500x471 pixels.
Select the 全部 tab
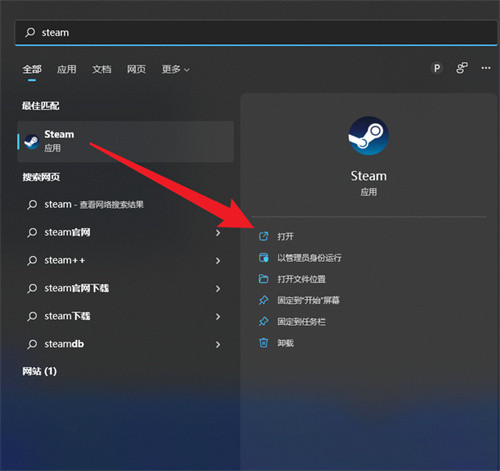[32, 69]
